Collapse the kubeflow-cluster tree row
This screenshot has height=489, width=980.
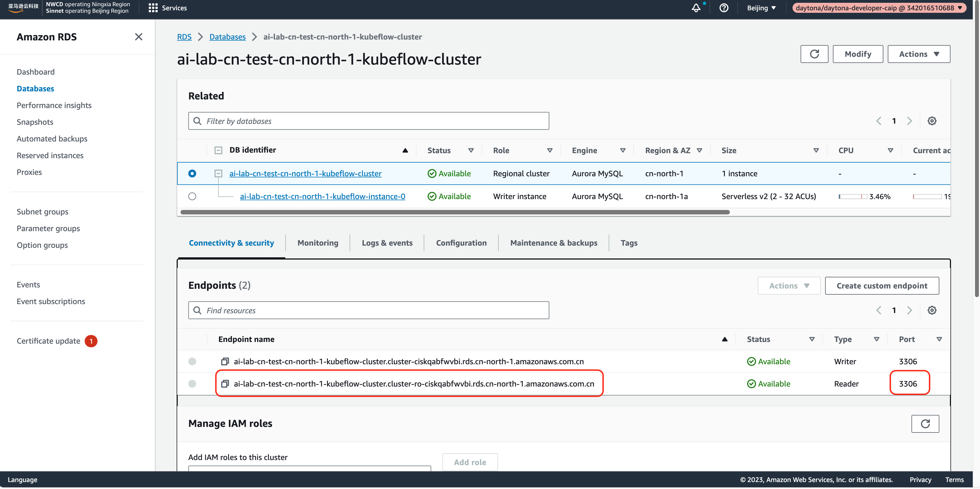point(218,173)
